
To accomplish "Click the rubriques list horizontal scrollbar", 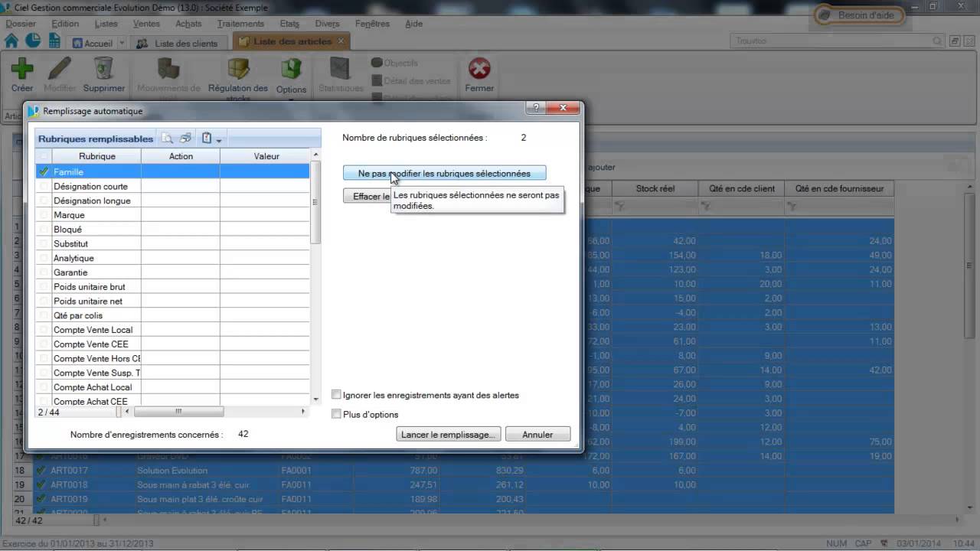I will click(178, 412).
